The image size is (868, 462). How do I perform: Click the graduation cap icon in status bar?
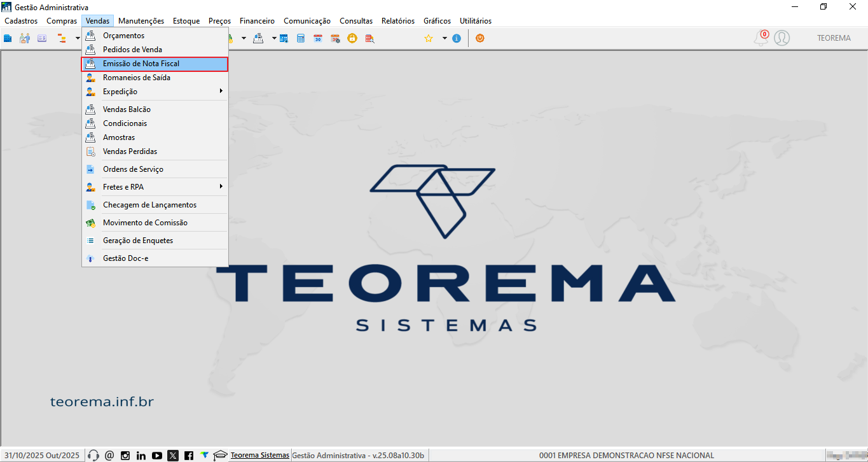click(x=220, y=456)
